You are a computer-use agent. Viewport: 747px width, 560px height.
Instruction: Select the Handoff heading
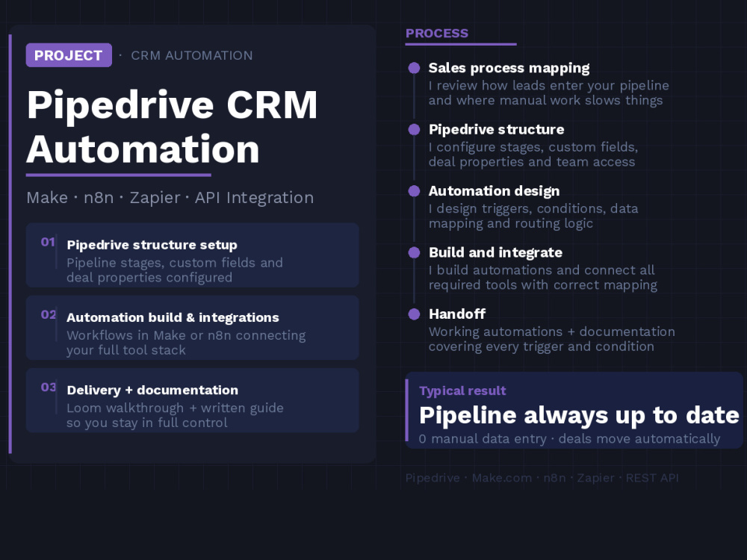click(457, 314)
